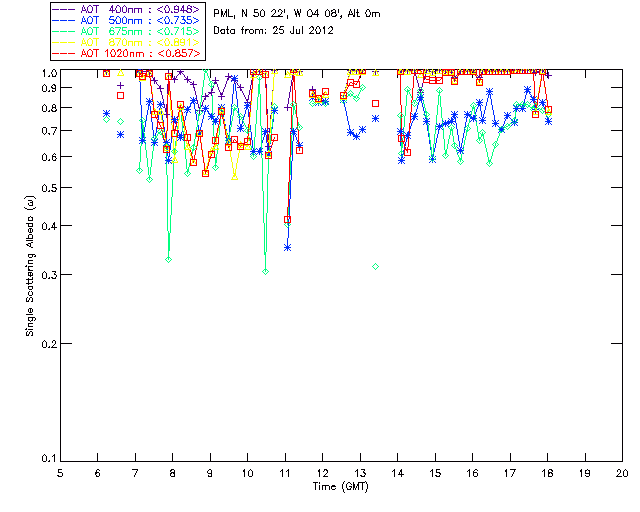Screen dimensions: 640x512
Task: Click the lowest blue asterisk near 11 GMT
Action: (287, 247)
